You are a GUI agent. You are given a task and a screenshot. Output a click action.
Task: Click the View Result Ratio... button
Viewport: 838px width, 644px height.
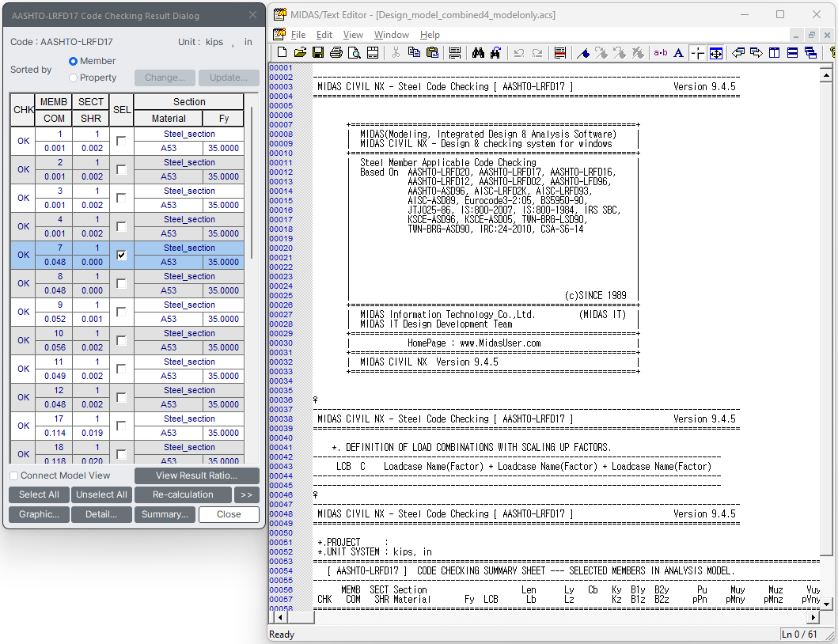197,475
